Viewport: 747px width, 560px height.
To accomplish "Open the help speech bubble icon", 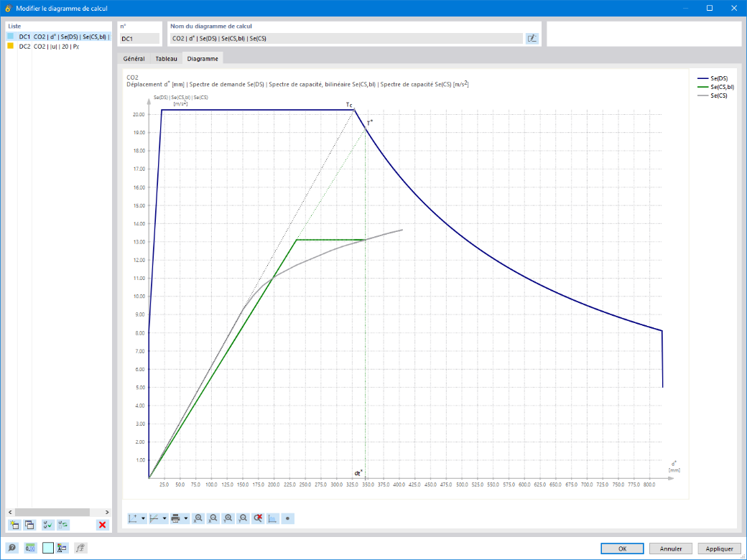I will (12, 548).
